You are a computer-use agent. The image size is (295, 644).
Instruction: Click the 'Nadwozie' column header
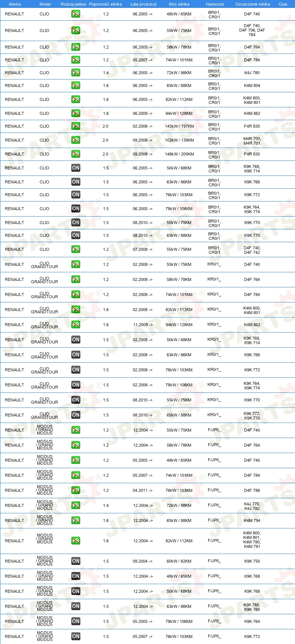215,4
